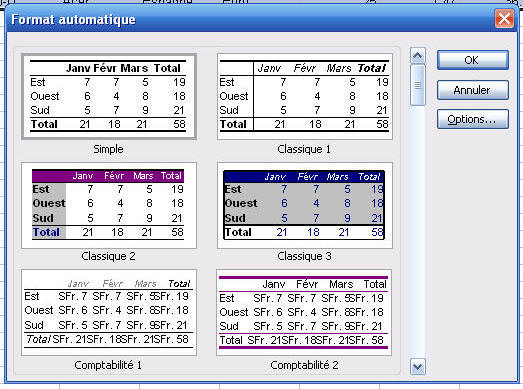Image resolution: width=523 pixels, height=389 pixels.
Task: Pick the Classique 2 format preview
Action: click(109, 205)
